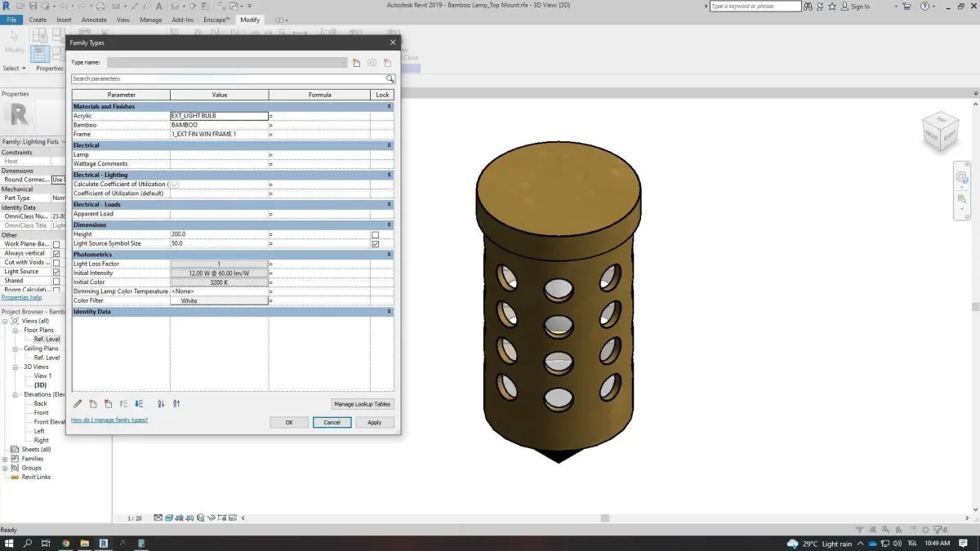Switch to the Manage ribbon tab

point(150,20)
